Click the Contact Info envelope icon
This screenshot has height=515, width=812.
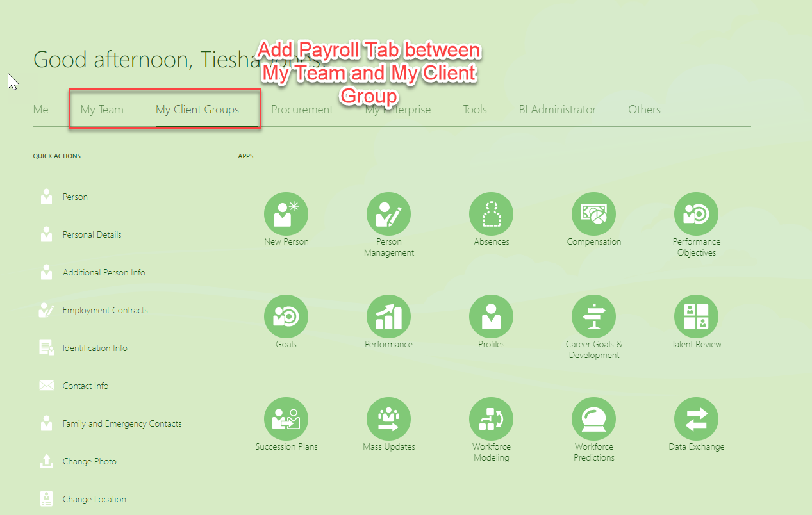coord(46,386)
